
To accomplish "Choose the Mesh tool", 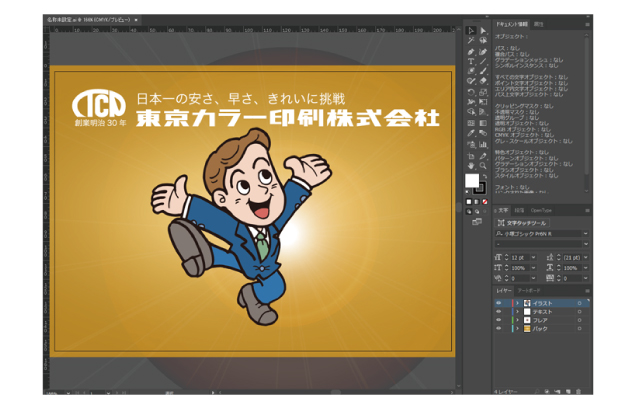I will pyautogui.click(x=471, y=123).
